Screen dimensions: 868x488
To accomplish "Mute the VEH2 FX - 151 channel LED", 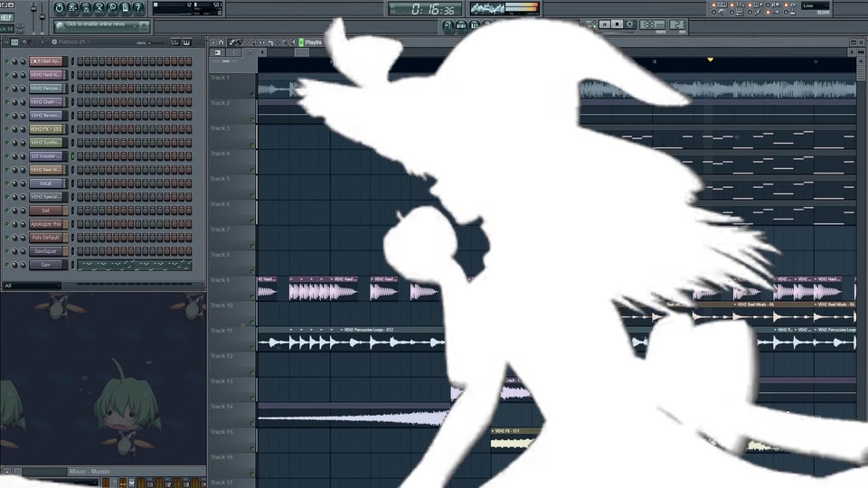I will pyautogui.click(x=7, y=129).
